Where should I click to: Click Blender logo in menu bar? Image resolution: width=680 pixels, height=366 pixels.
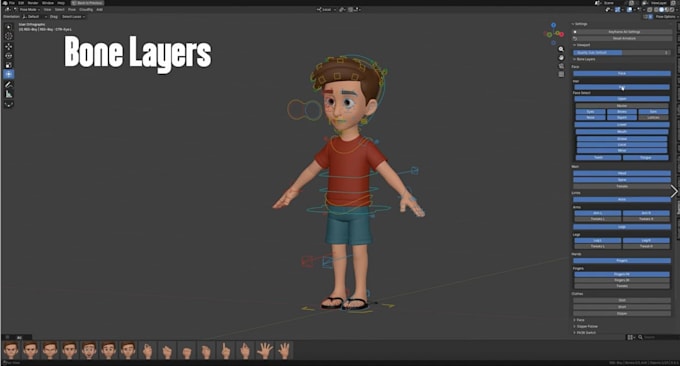[x=5, y=3]
